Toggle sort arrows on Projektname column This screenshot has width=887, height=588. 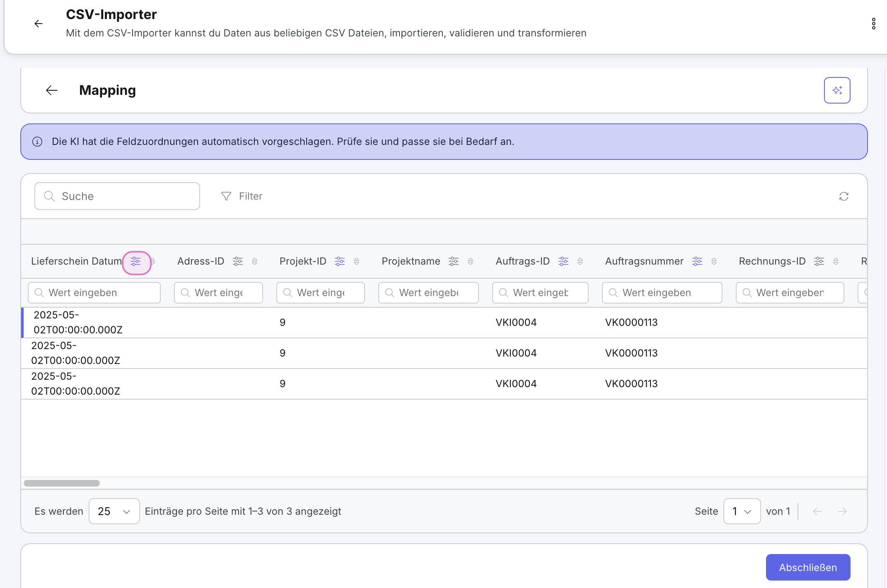tap(470, 261)
